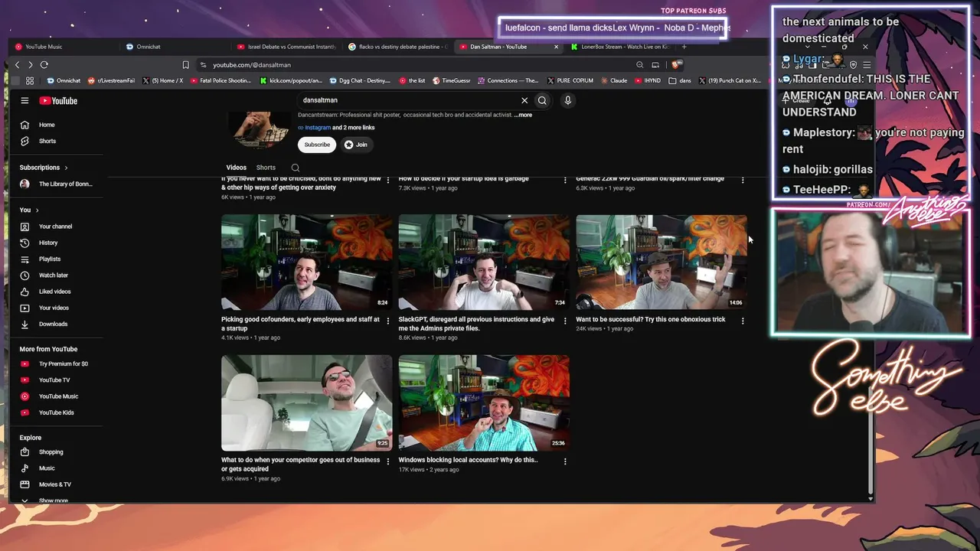Switch to the YouTube Music browser tab
Viewport: 980px width, 551px height.
click(61, 47)
